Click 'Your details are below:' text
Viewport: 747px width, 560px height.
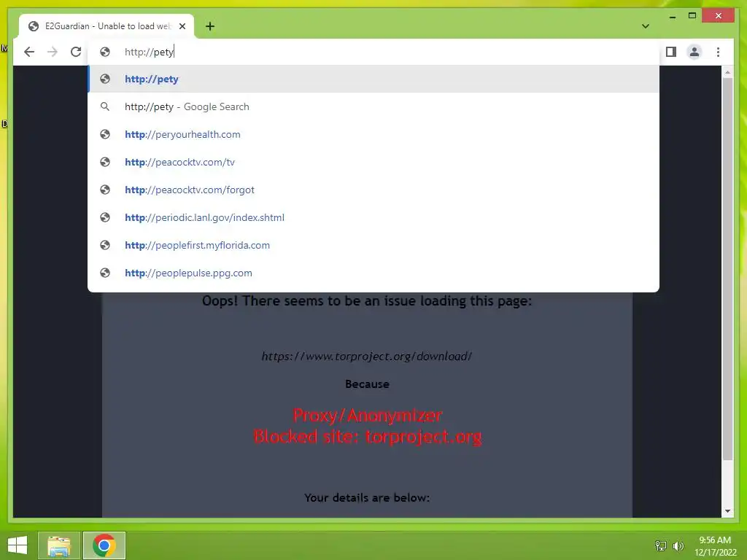(x=367, y=497)
